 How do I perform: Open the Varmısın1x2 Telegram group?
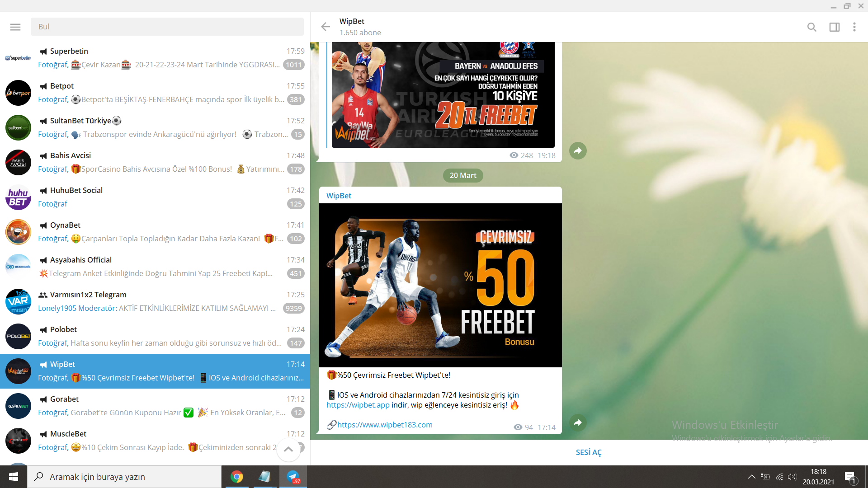tap(155, 301)
